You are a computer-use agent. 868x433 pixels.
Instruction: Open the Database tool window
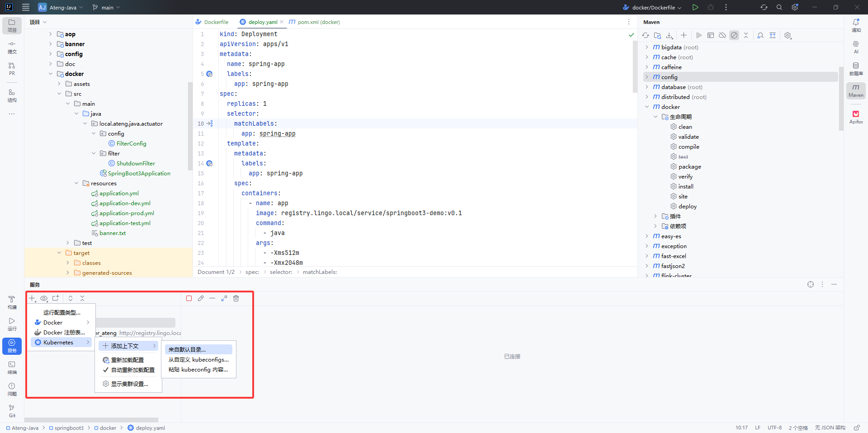[856, 69]
